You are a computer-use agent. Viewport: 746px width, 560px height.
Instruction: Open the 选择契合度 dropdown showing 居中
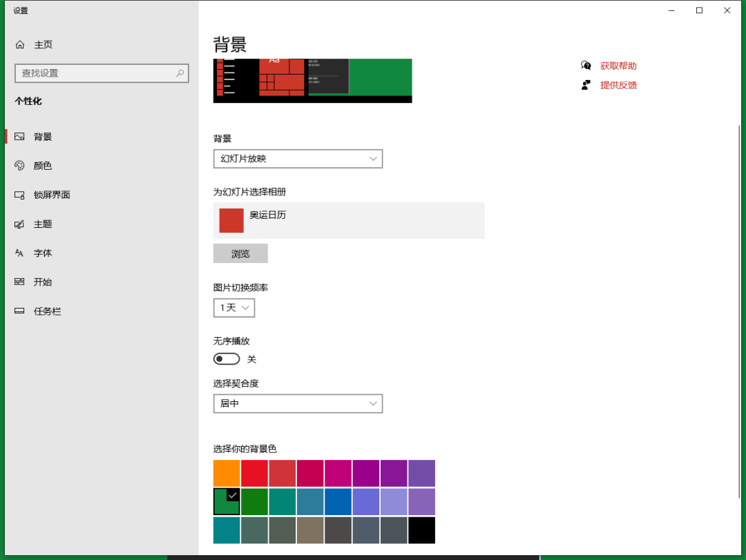point(298,403)
